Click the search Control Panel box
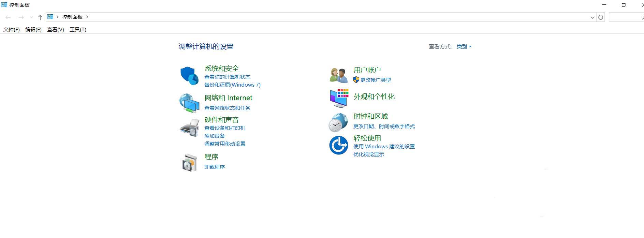Screen dimensions: 644x238 [x=626, y=17]
